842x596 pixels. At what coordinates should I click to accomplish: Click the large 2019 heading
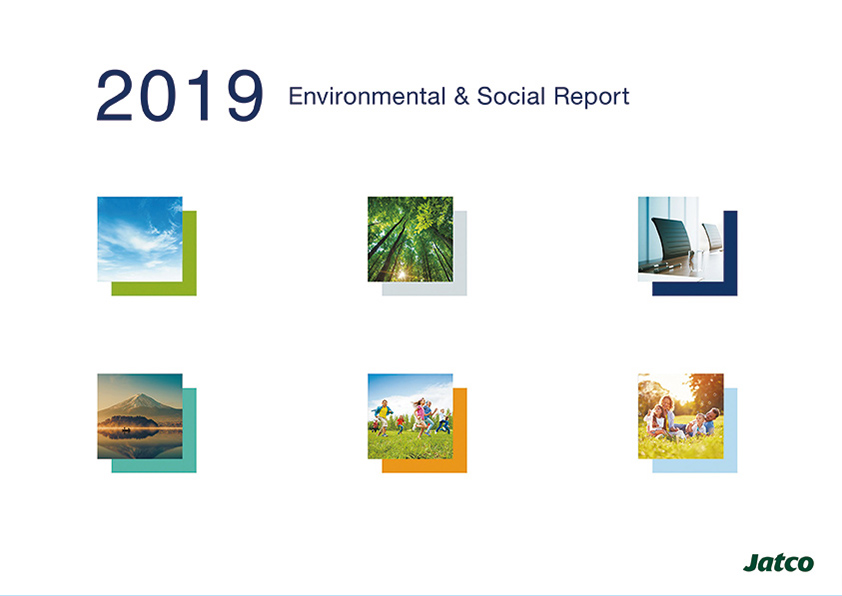pyautogui.click(x=179, y=97)
